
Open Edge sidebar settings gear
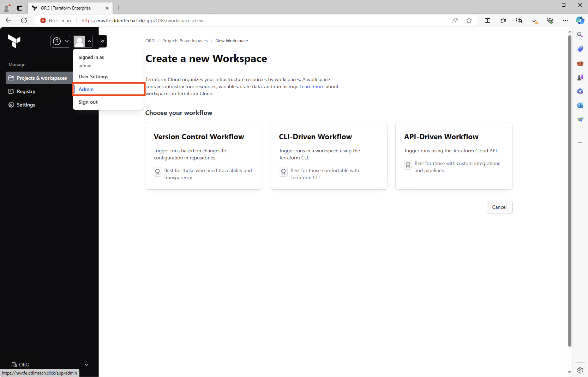pyautogui.click(x=580, y=370)
